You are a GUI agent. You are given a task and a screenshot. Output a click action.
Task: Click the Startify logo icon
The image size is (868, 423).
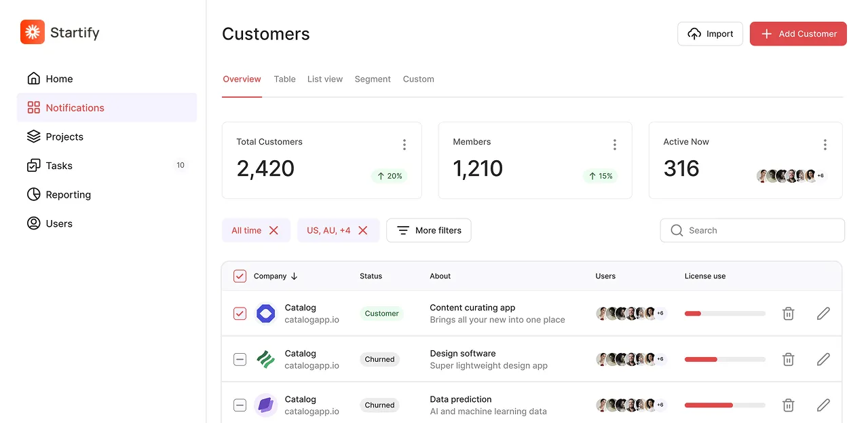(x=33, y=32)
